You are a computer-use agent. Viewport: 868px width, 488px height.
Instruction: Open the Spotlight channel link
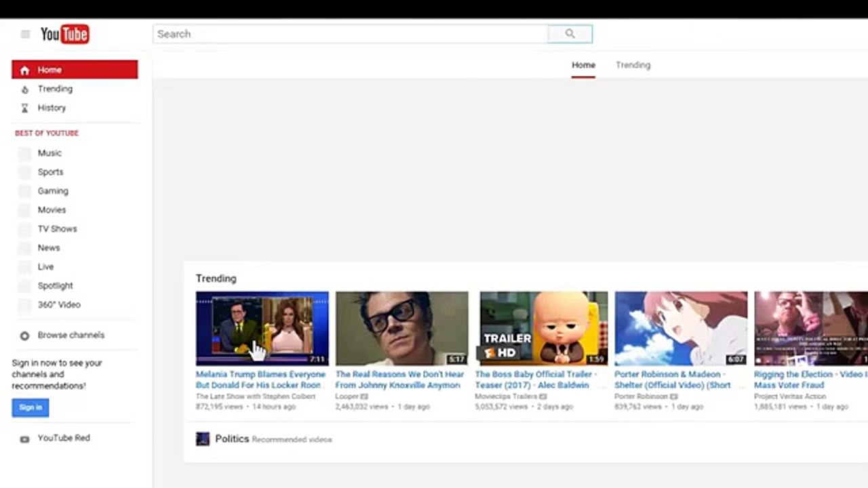[x=55, y=286]
